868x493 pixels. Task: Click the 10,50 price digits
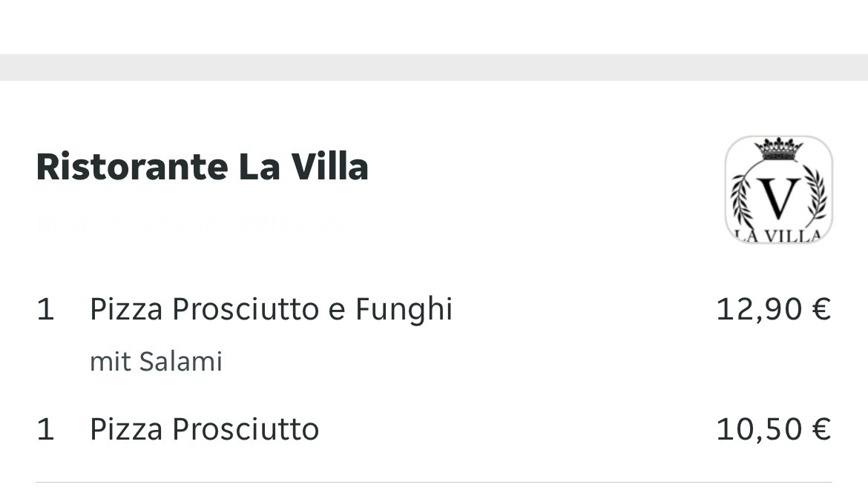pyautogui.click(x=760, y=429)
